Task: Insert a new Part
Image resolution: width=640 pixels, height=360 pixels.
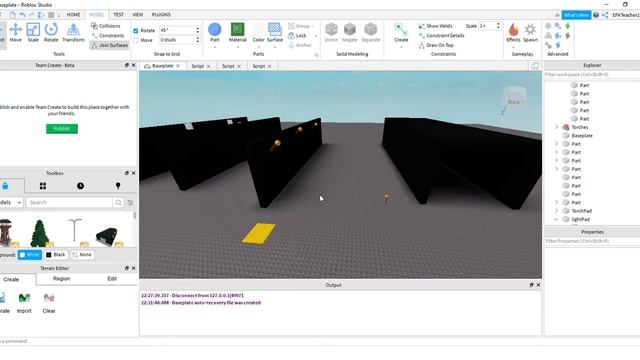Action: click(215, 32)
